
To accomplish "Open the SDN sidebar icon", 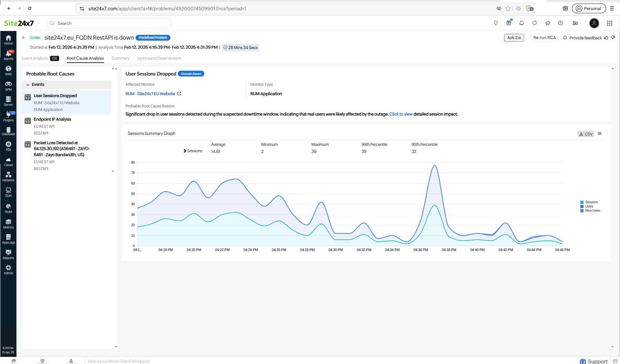I will [8, 192].
